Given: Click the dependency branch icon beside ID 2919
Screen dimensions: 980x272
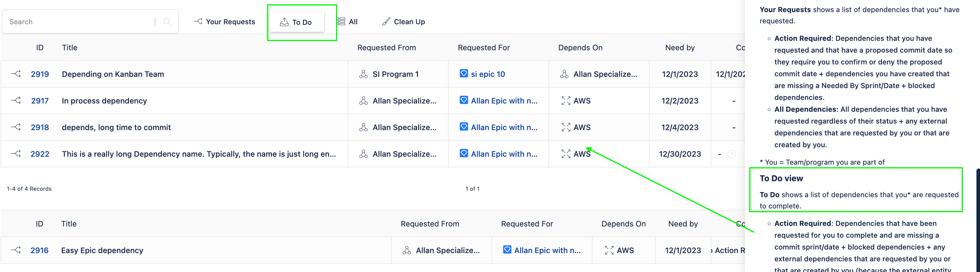Looking at the screenshot, I should click(x=15, y=74).
